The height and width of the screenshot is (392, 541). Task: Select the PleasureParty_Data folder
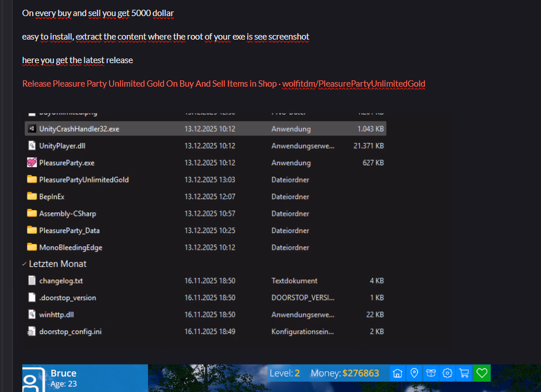[69, 231]
